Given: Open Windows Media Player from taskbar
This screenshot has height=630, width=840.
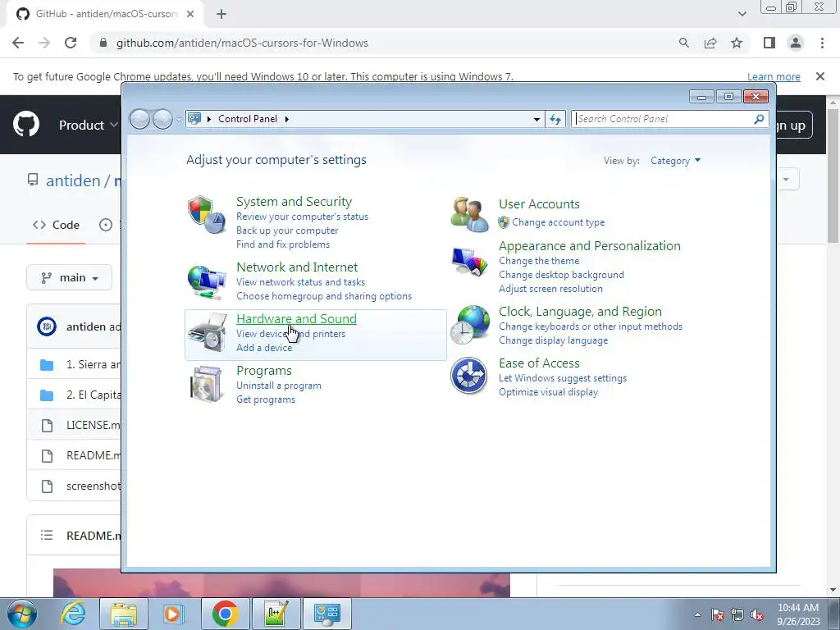Looking at the screenshot, I should click(x=174, y=614).
